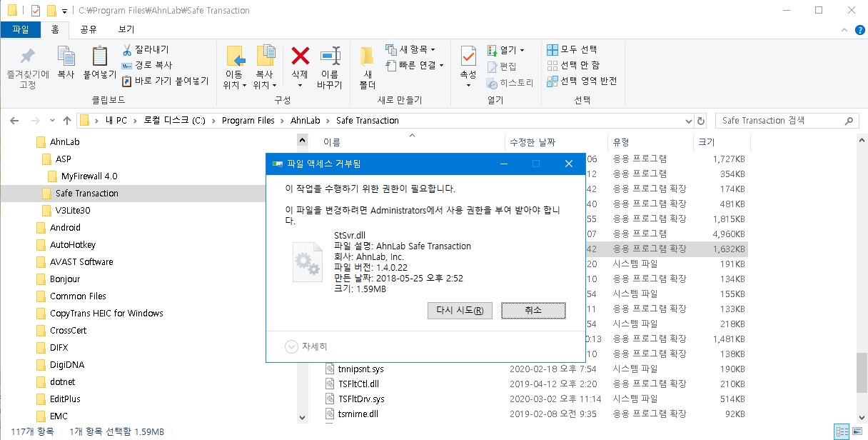Click 로컬 디스크 (C:) in breadcrumb
The height and width of the screenshot is (440, 868).
[174, 121]
